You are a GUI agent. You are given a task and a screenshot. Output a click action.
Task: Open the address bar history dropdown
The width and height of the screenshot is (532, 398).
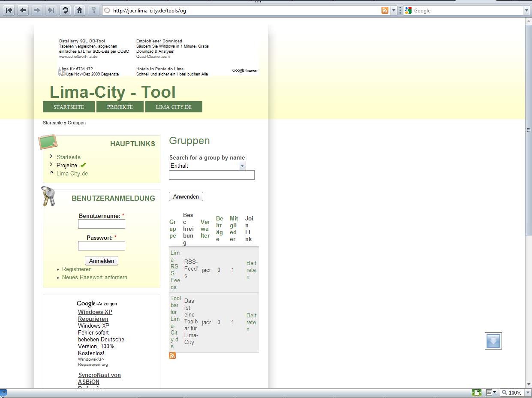pyautogui.click(x=394, y=10)
